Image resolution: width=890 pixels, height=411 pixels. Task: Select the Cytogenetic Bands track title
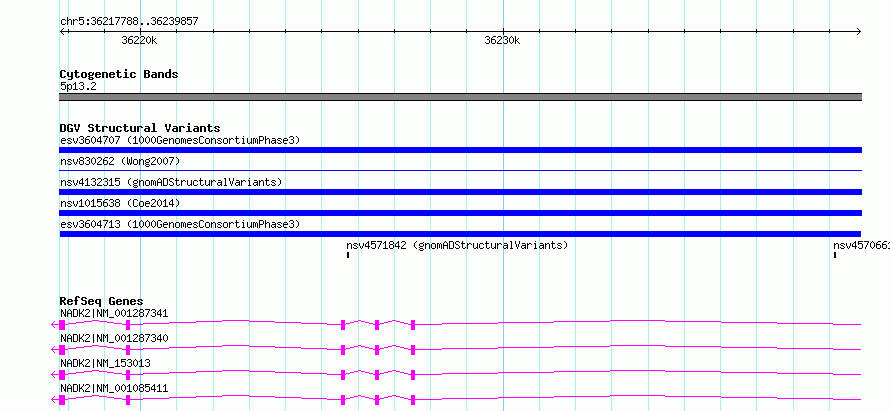point(119,74)
